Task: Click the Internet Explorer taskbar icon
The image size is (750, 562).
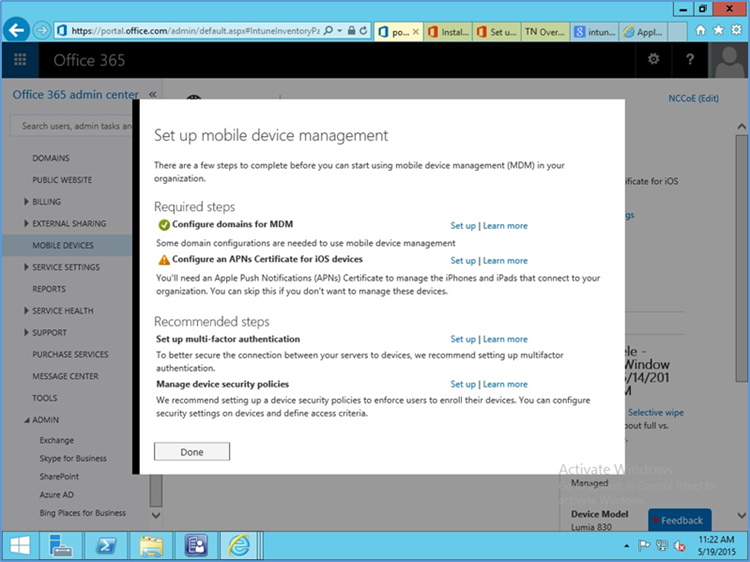Action: tap(239, 545)
